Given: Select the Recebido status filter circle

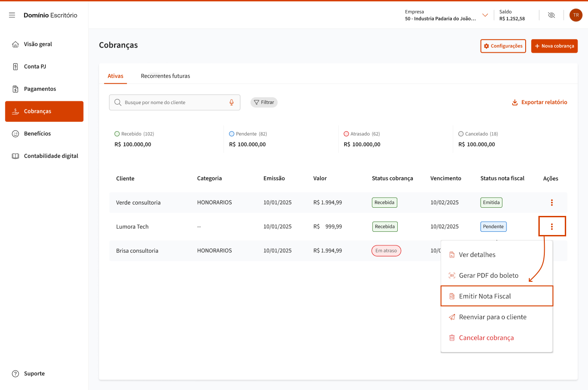Looking at the screenshot, I should point(117,134).
